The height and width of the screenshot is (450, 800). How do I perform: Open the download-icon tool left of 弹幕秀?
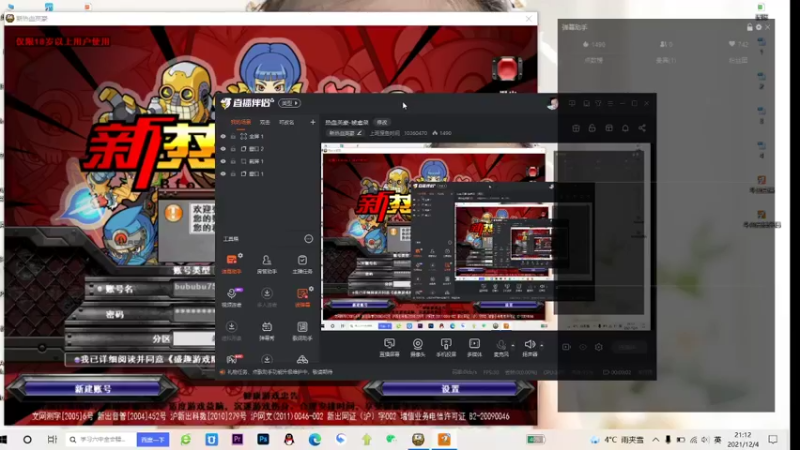click(232, 330)
